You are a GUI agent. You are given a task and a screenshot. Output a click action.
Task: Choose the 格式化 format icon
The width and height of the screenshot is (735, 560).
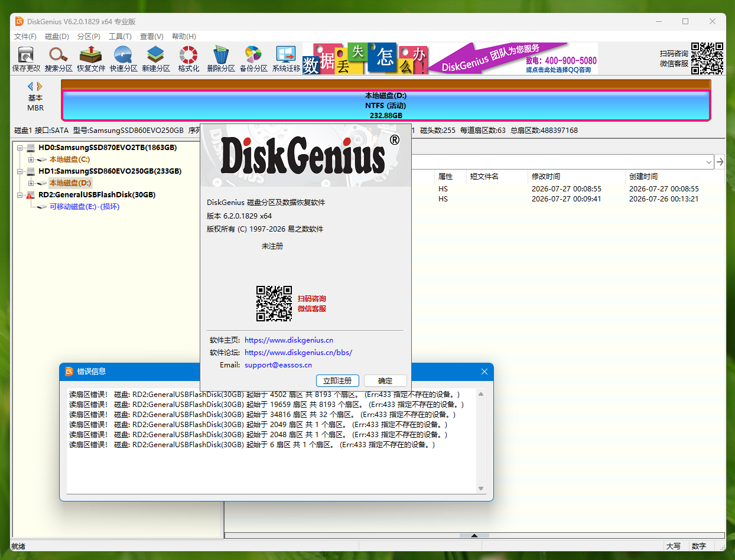click(x=188, y=59)
